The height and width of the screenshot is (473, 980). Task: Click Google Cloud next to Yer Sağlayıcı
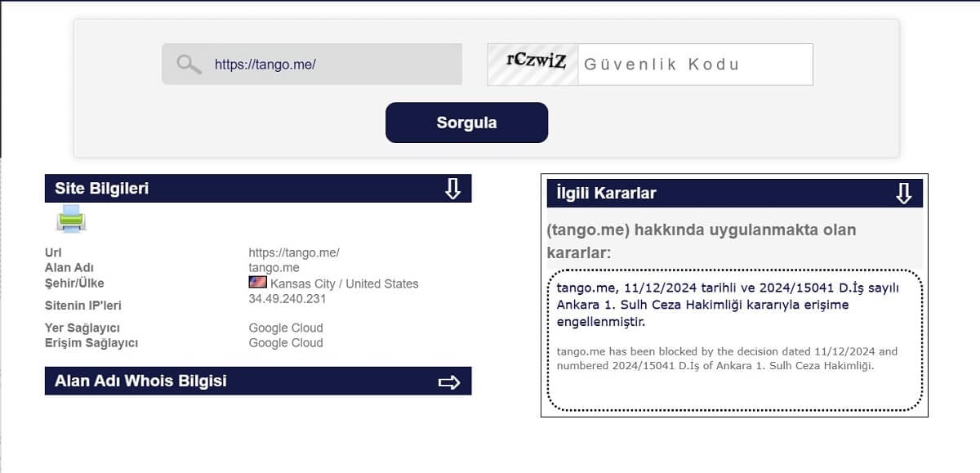(285, 328)
